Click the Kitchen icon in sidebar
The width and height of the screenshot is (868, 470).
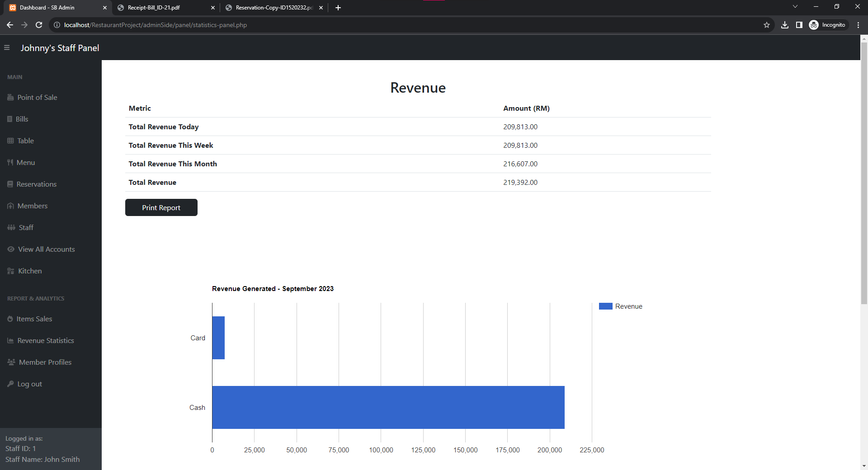tap(11, 271)
